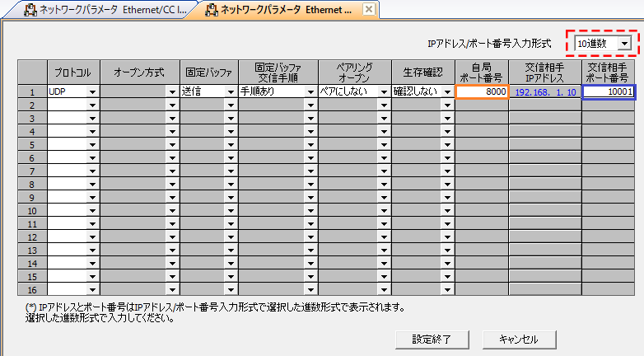Open the 固定バッファ dropdown in row 5
This screenshot has width=644, height=356.
[x=231, y=145]
